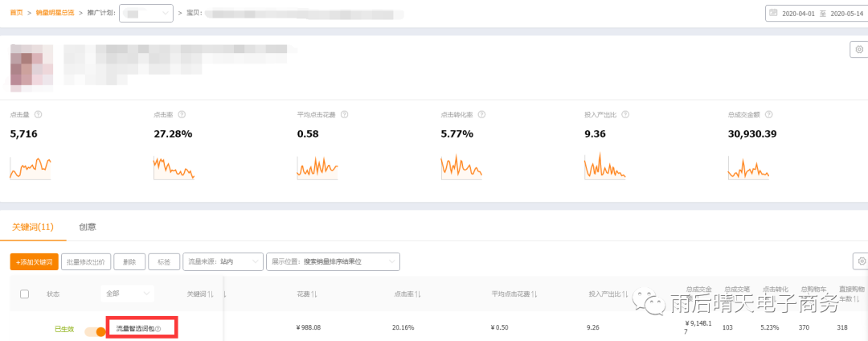The height and width of the screenshot is (341, 868).
Task: Click help icon beside 流量智选词包
Action: [x=158, y=330]
